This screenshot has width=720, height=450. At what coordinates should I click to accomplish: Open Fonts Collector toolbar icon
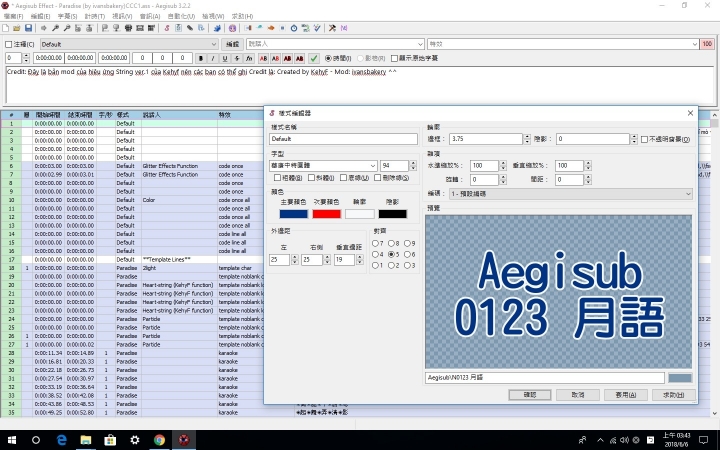click(x=201, y=28)
